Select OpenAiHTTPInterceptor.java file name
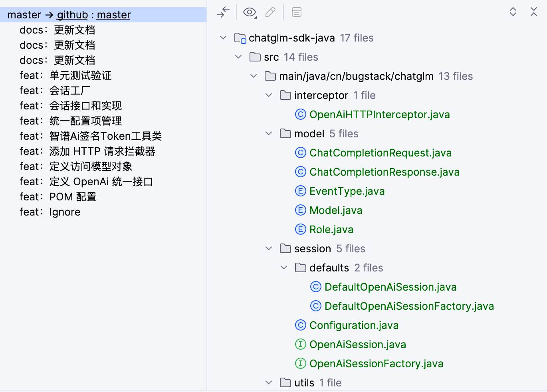Image resolution: width=547 pixels, height=392 pixels. click(380, 115)
